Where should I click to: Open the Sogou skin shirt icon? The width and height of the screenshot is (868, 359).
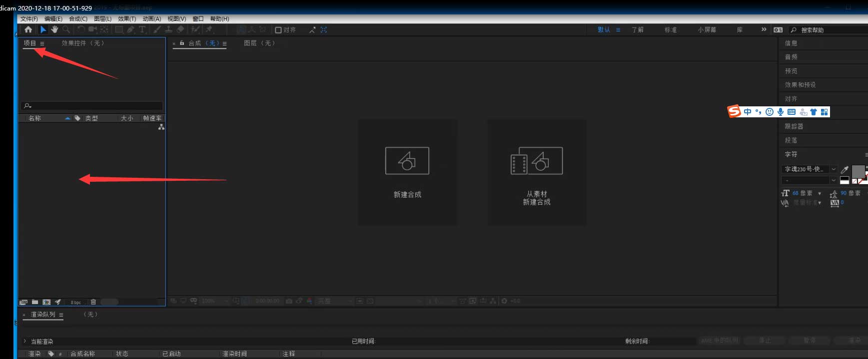click(x=814, y=112)
